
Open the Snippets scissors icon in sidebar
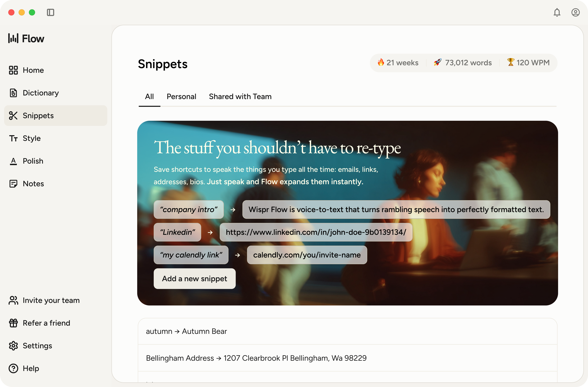point(14,115)
